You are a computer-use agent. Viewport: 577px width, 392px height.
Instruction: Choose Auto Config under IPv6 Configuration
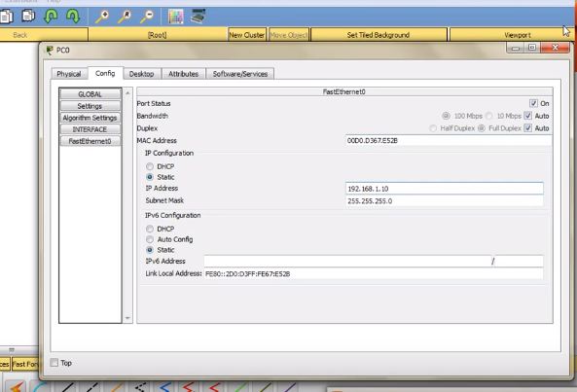point(150,239)
